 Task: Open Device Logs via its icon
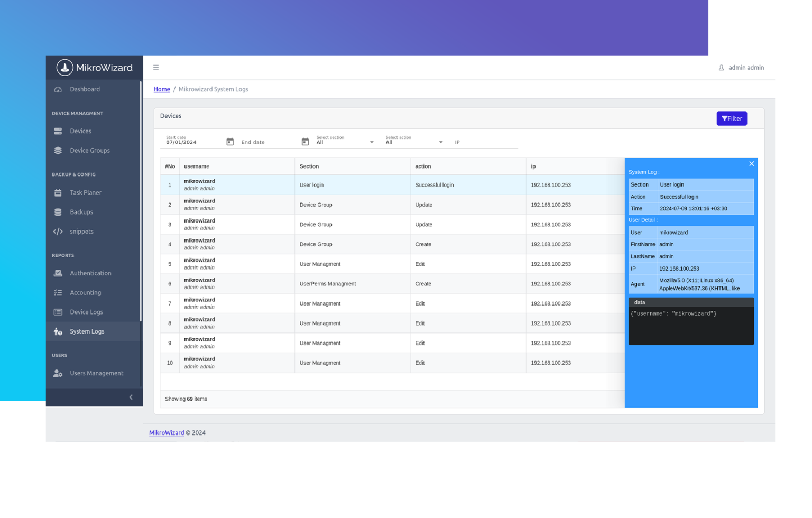point(58,312)
